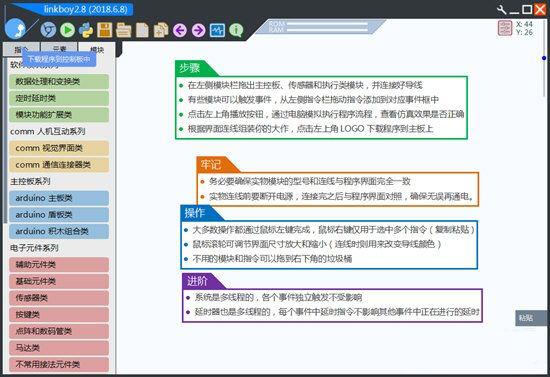Open comm 通信连接器类 category
Viewport: 550px width, 377px height.
click(x=59, y=165)
